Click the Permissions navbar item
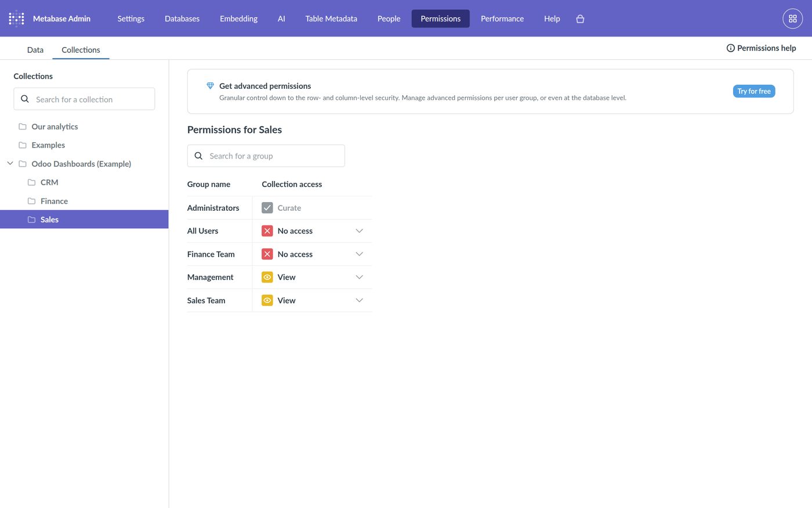The image size is (812, 508). click(x=441, y=19)
